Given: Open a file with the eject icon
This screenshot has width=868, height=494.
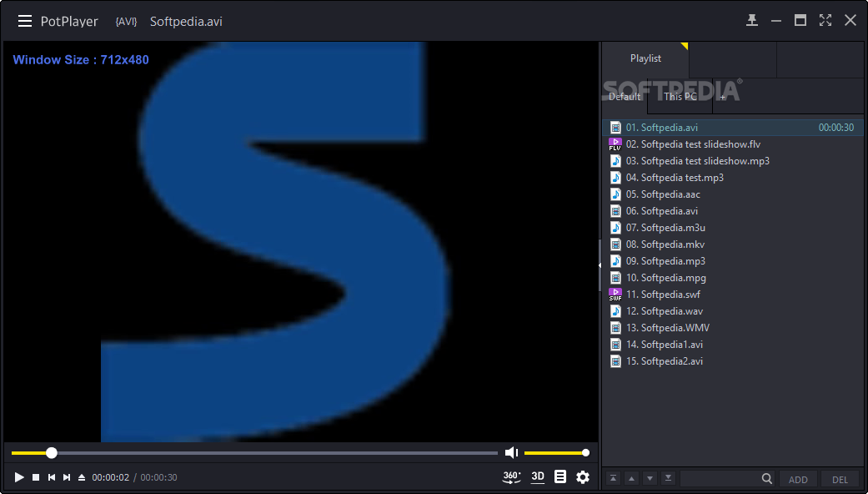Looking at the screenshot, I should point(82,476).
